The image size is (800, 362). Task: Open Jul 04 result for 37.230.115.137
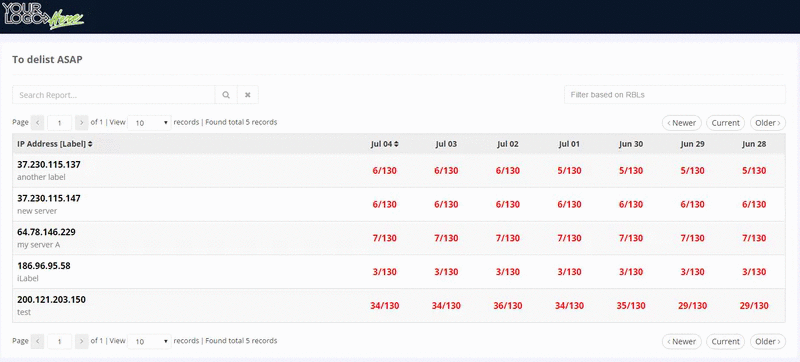[385, 171]
